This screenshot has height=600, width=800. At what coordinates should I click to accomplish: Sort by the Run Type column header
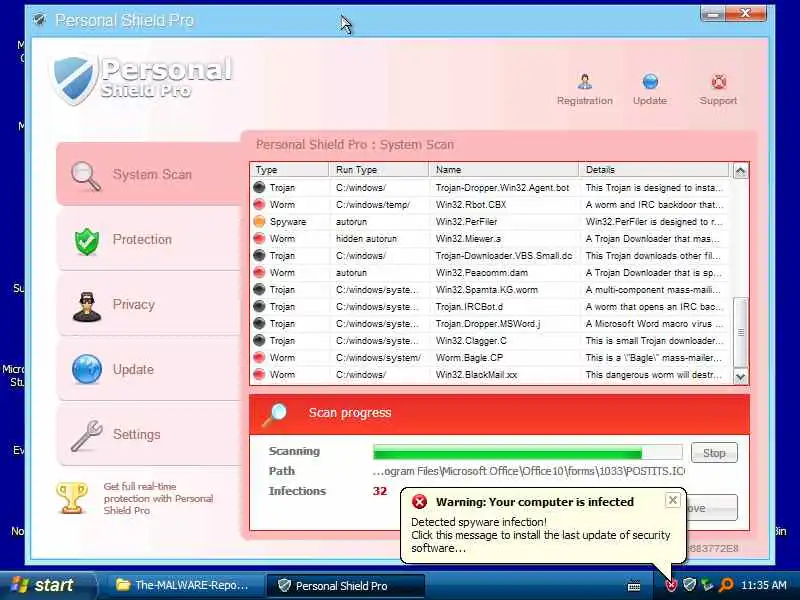tap(379, 169)
